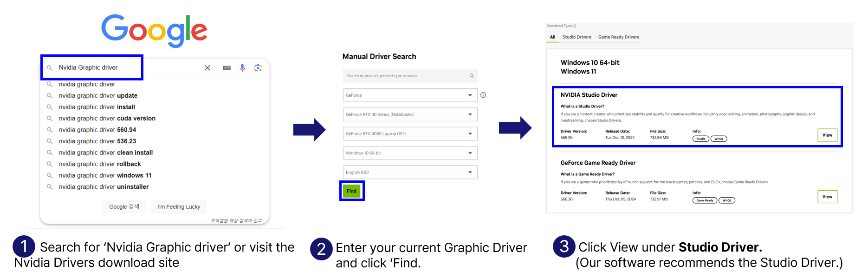Select the Game Ready Drivers tab
This screenshot has height=279, width=868.
[618, 37]
